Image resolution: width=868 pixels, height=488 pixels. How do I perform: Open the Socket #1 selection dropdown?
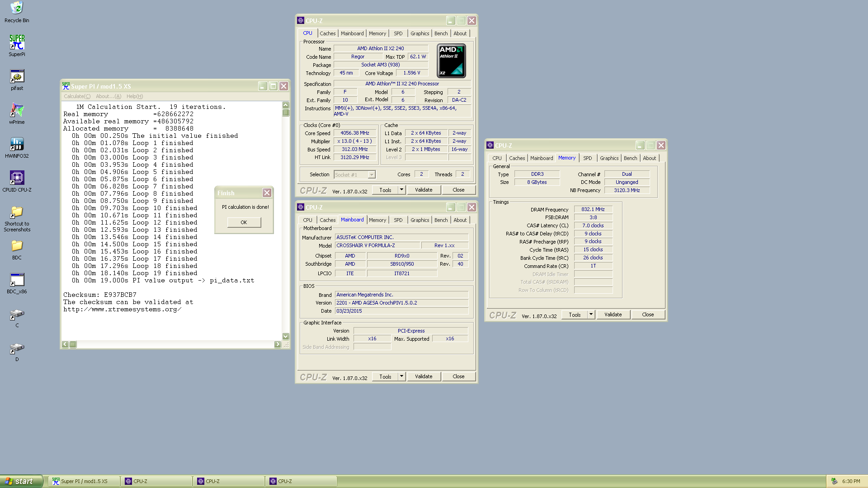pyautogui.click(x=354, y=174)
